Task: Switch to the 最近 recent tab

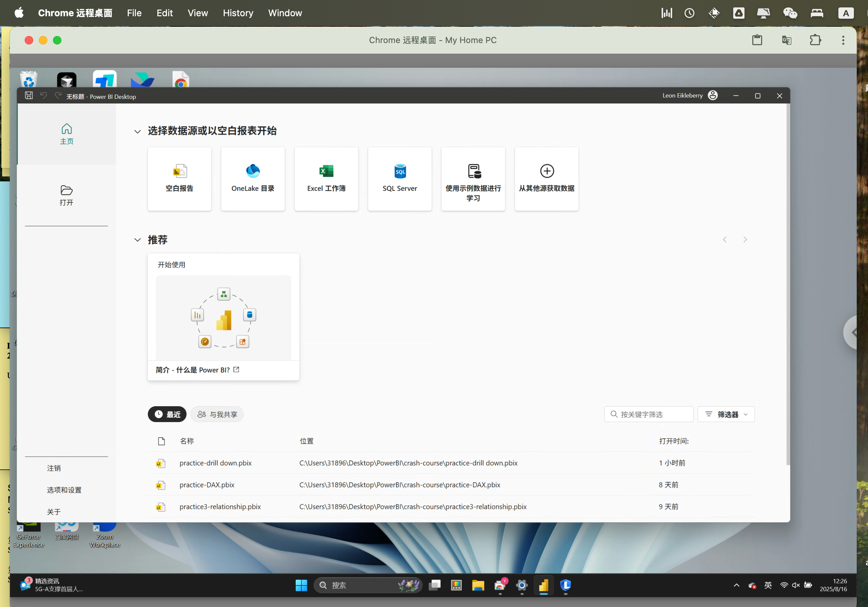Action: click(x=167, y=415)
